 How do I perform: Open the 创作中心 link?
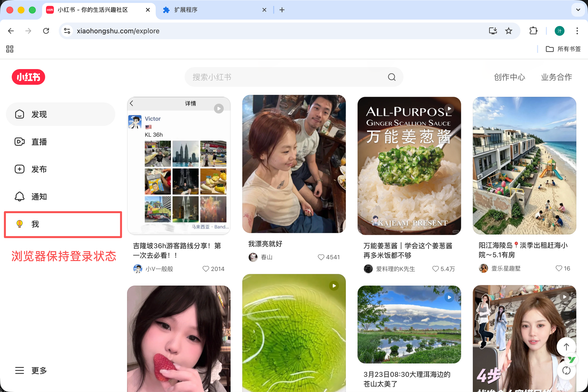point(509,77)
